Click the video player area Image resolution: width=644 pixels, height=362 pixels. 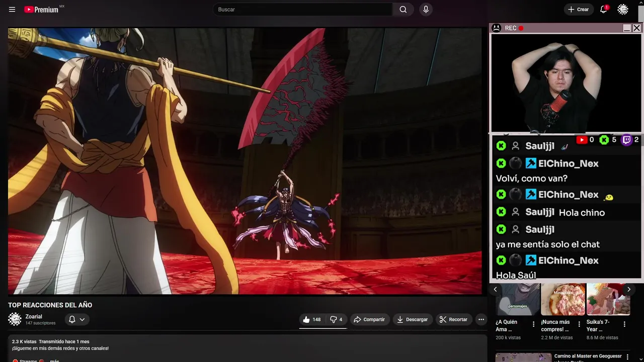(x=245, y=161)
